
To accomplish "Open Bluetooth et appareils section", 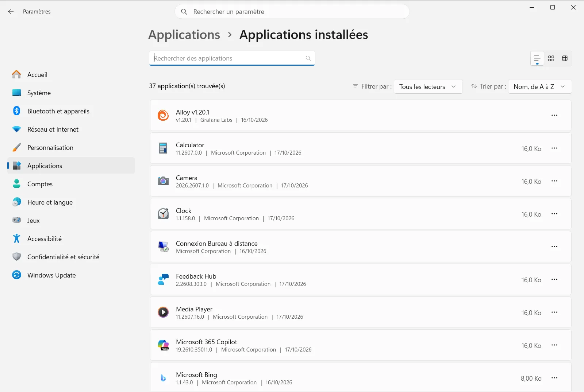I will [x=71, y=111].
